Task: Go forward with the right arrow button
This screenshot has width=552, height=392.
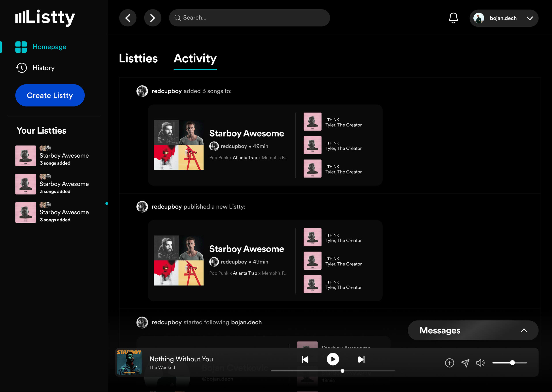Action: pyautogui.click(x=153, y=18)
